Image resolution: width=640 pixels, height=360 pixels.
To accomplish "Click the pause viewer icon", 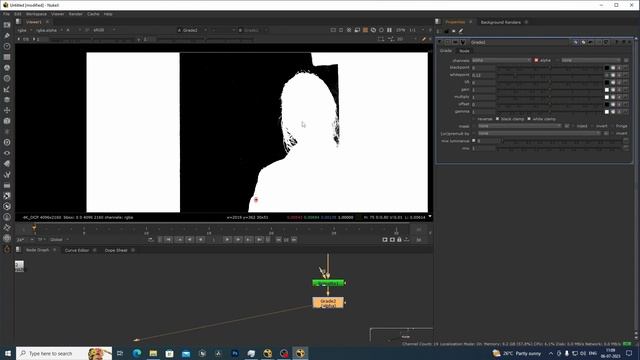I will [389, 30].
